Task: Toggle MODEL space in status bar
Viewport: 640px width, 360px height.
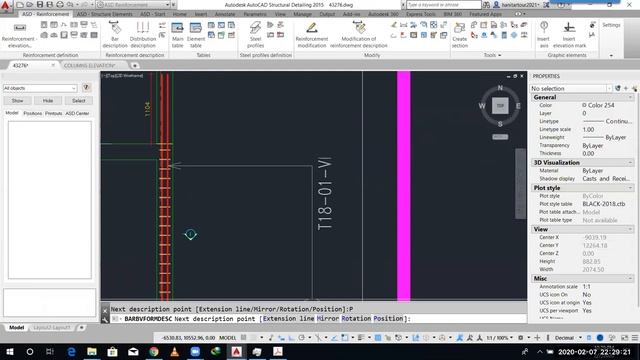Action: (x=227, y=338)
